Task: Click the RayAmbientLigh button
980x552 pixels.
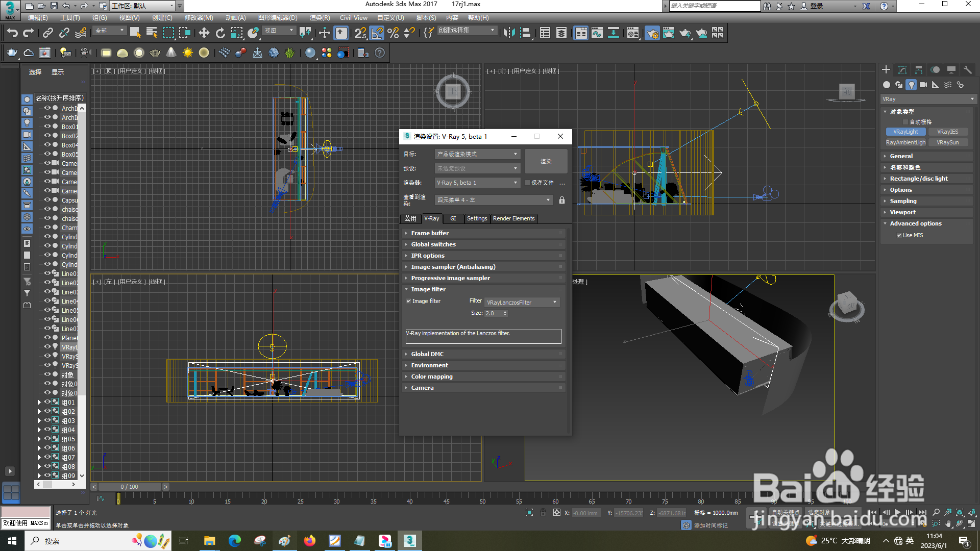Action: 905,142
